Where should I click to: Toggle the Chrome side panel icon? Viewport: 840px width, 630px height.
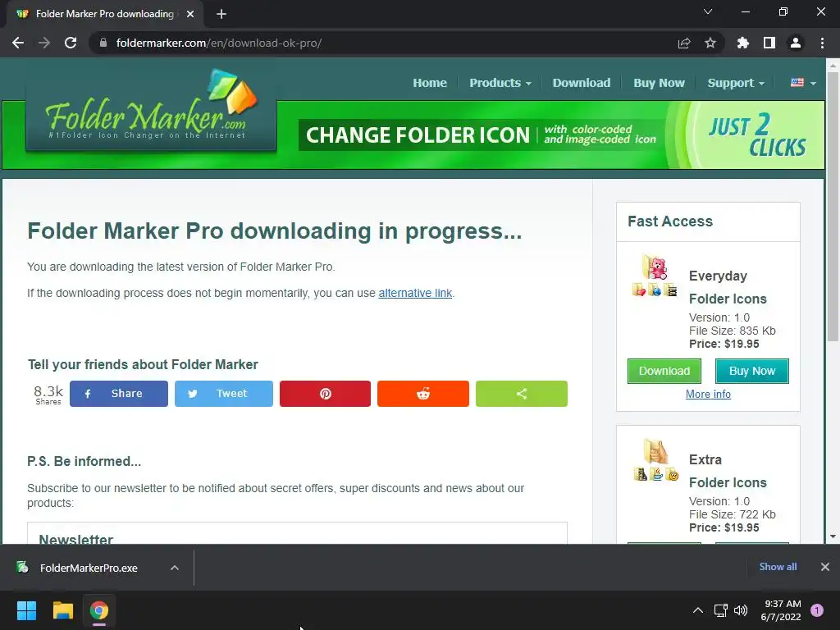pyautogui.click(x=769, y=43)
